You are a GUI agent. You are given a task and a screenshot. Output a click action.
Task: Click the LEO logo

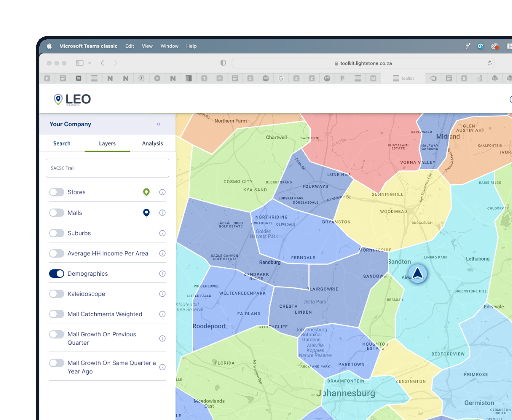72,100
